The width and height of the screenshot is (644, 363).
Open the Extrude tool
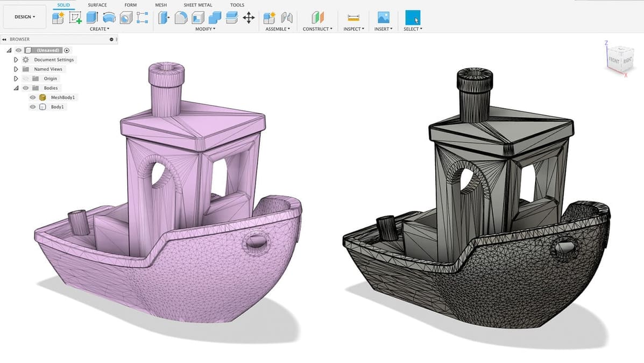(91, 18)
